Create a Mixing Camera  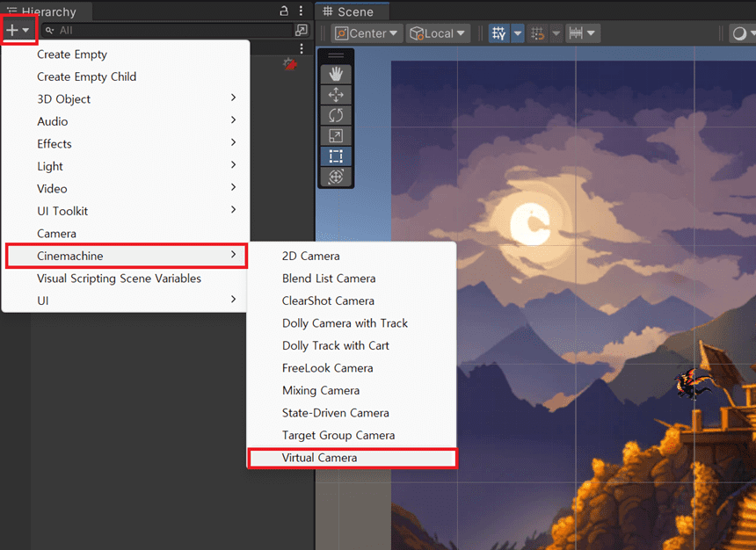(352, 390)
